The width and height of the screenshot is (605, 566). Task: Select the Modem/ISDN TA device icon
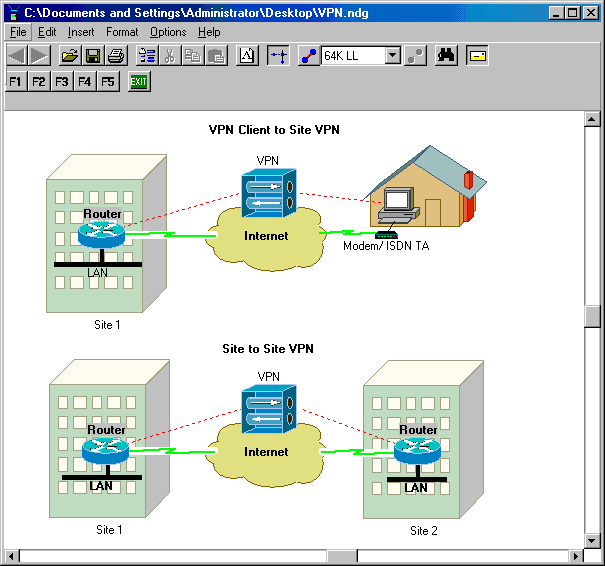[386, 235]
